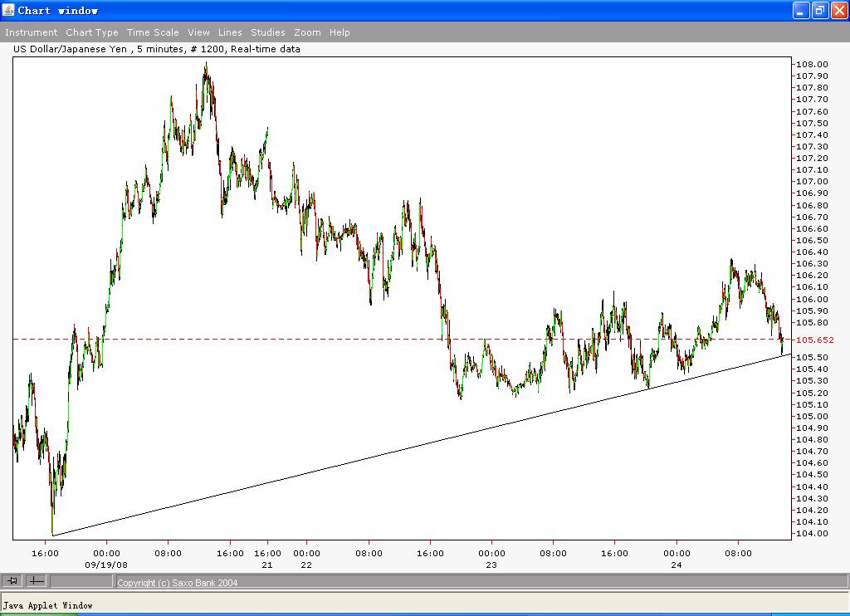Open the Studies menu
Screen dimensions: 850x616
268,32
